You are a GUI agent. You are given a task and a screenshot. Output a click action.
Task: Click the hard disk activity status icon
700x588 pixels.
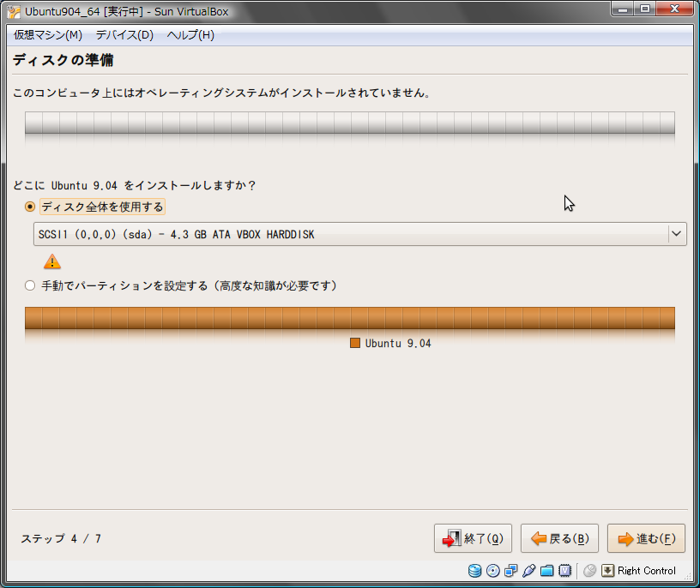pyautogui.click(x=474, y=571)
